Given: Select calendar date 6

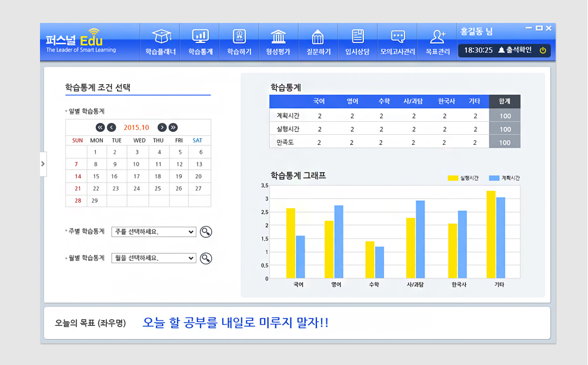Looking at the screenshot, I should point(201,152).
